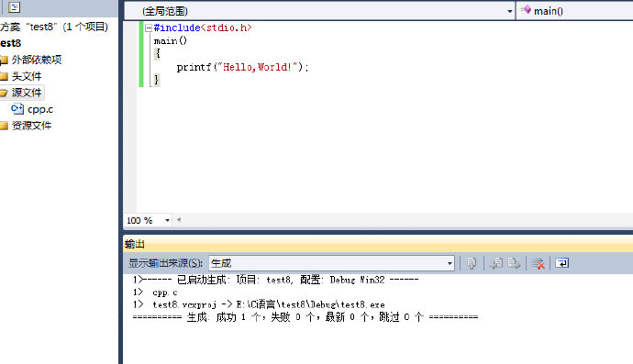Open the 100 % zoom dropdown

tap(167, 220)
